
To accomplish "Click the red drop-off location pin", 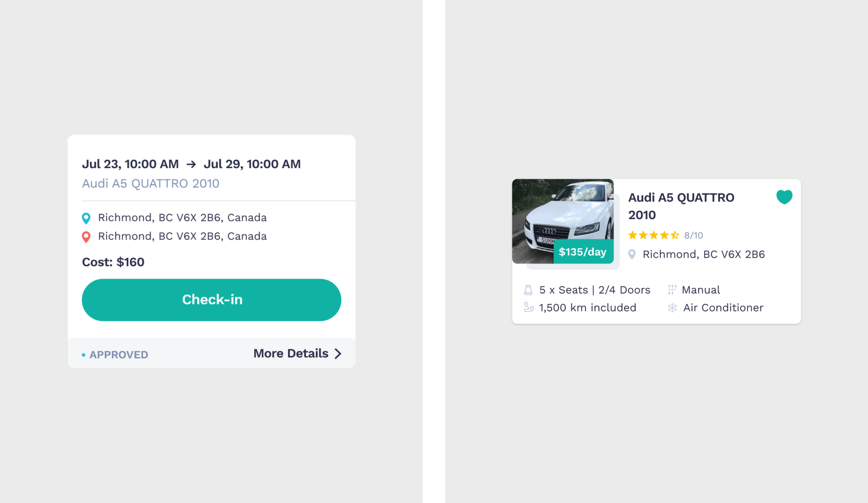I will point(86,237).
